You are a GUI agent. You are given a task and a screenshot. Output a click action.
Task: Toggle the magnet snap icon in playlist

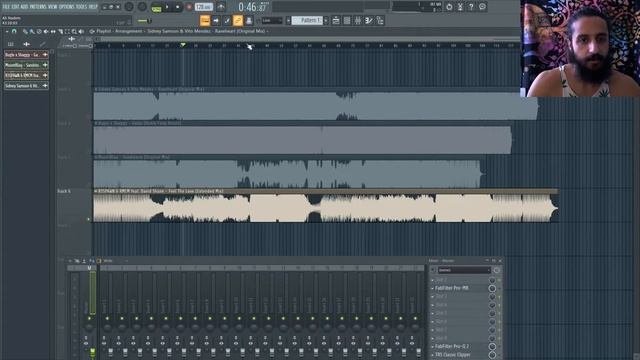pyautogui.click(x=14, y=31)
